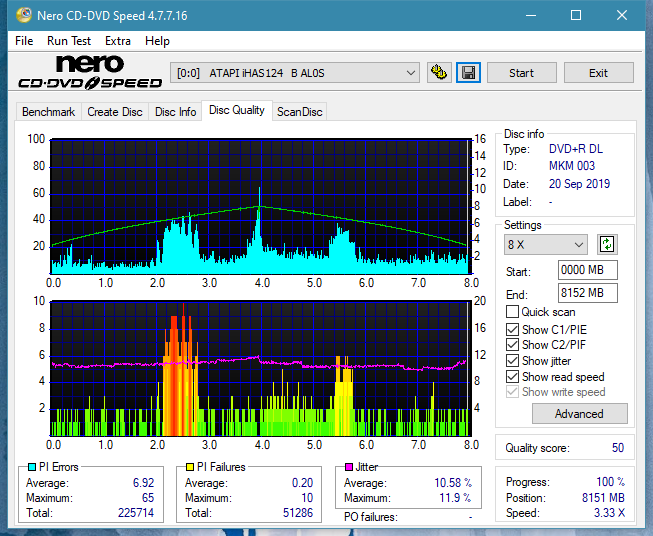The height and width of the screenshot is (536, 653).
Task: Disable Show C2/PIF checkbox
Action: pyautogui.click(x=512, y=345)
